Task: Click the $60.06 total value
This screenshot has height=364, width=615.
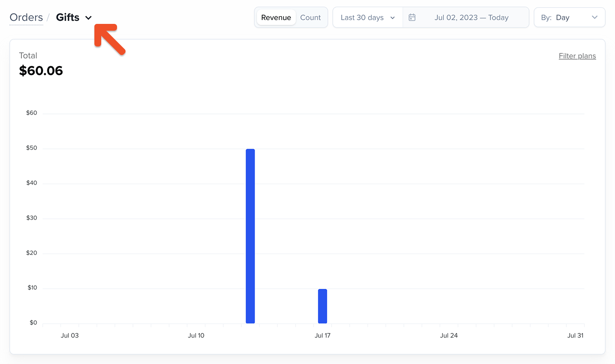Action: click(x=41, y=71)
